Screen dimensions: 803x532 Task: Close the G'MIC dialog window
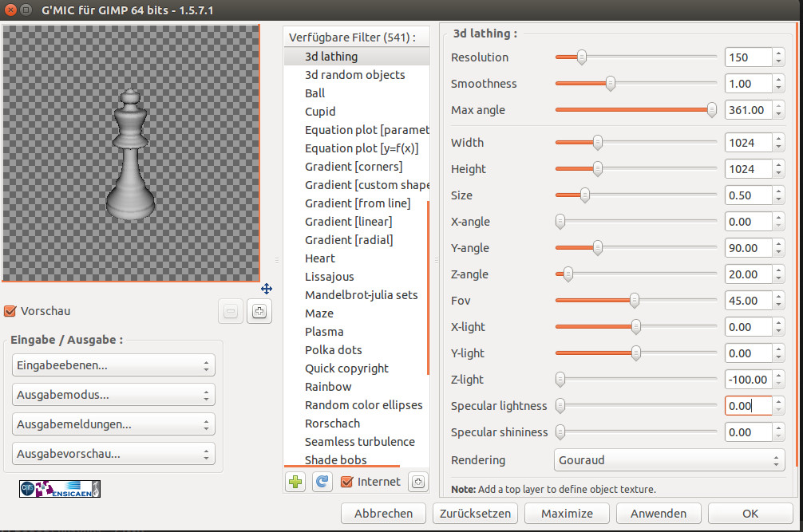pyautogui.click(x=11, y=10)
